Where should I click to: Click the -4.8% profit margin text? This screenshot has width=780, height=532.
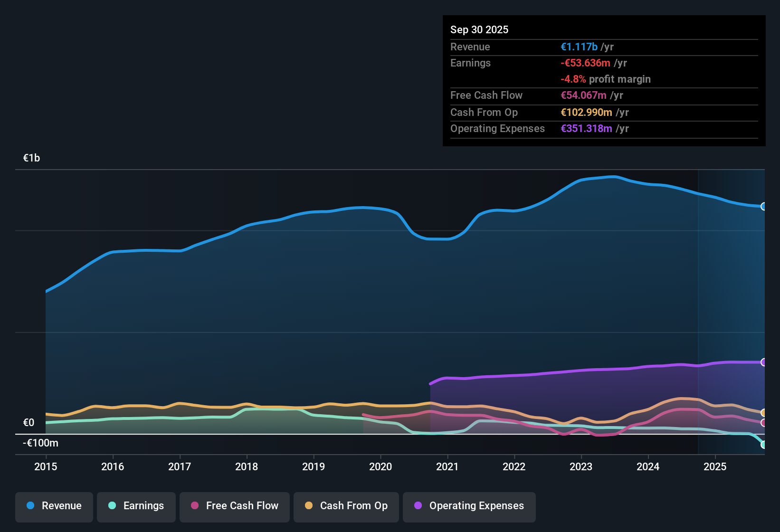[x=606, y=79]
